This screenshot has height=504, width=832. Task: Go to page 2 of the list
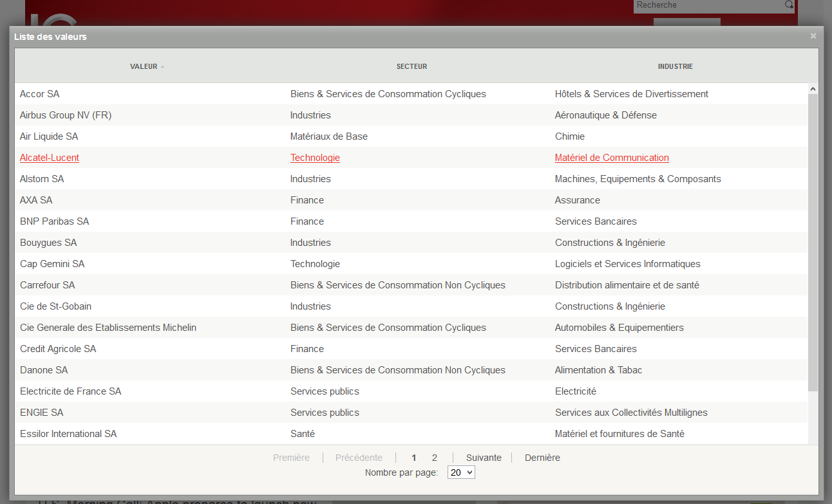coord(435,458)
